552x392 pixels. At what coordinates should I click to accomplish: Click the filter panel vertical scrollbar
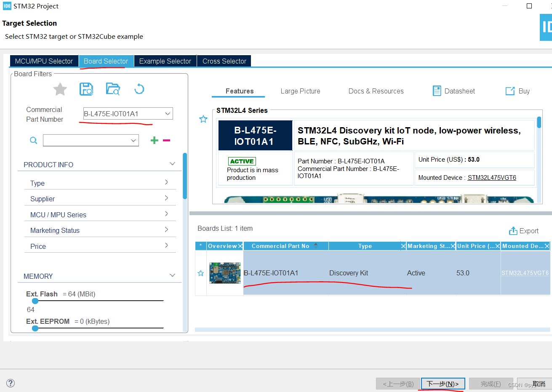pos(185,176)
